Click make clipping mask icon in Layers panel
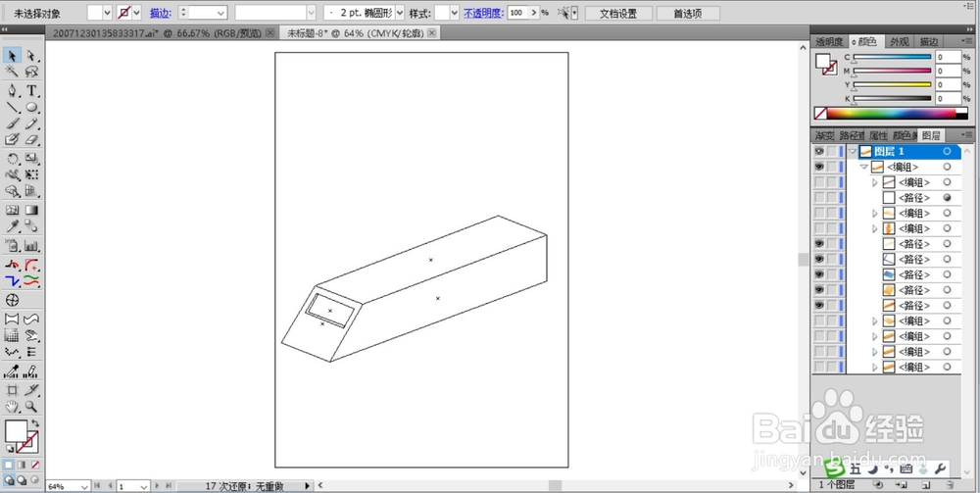This screenshot has height=493, width=980. pos(878,485)
